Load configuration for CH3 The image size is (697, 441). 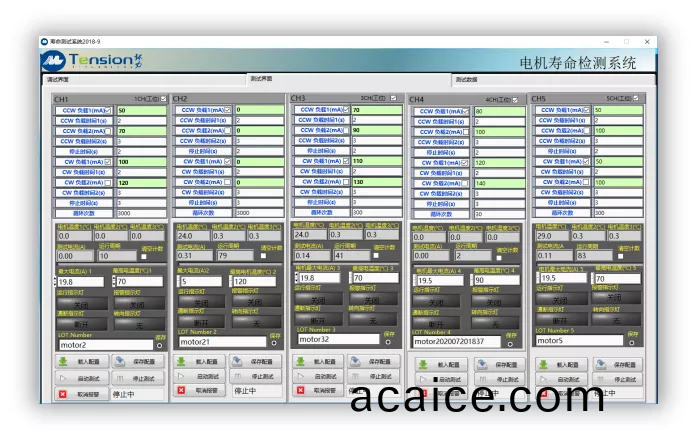(x=318, y=361)
